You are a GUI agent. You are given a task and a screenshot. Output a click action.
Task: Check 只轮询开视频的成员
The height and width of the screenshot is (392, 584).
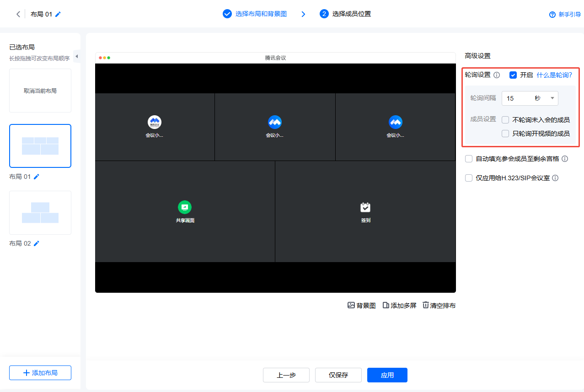505,134
